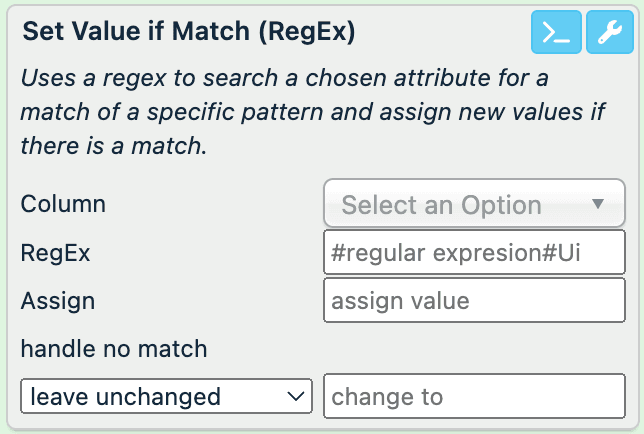Click the "RegEx" field label
This screenshot has height=434, width=644.
coord(55,253)
